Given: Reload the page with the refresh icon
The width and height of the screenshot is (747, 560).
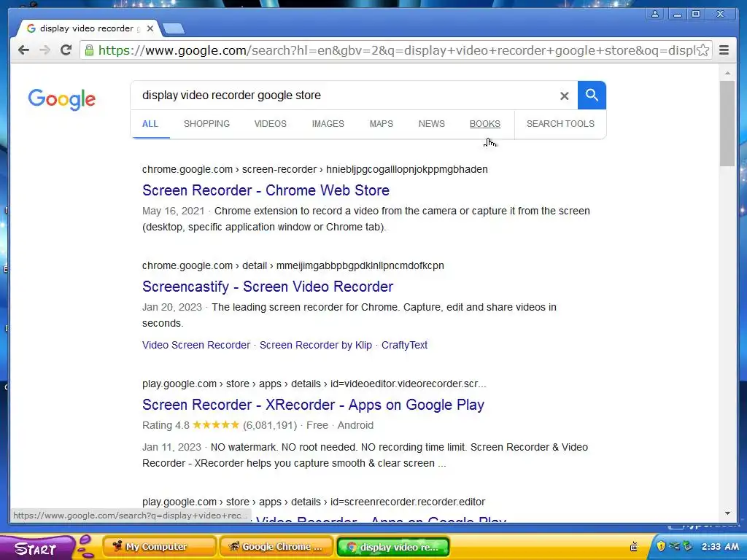Looking at the screenshot, I should point(66,50).
